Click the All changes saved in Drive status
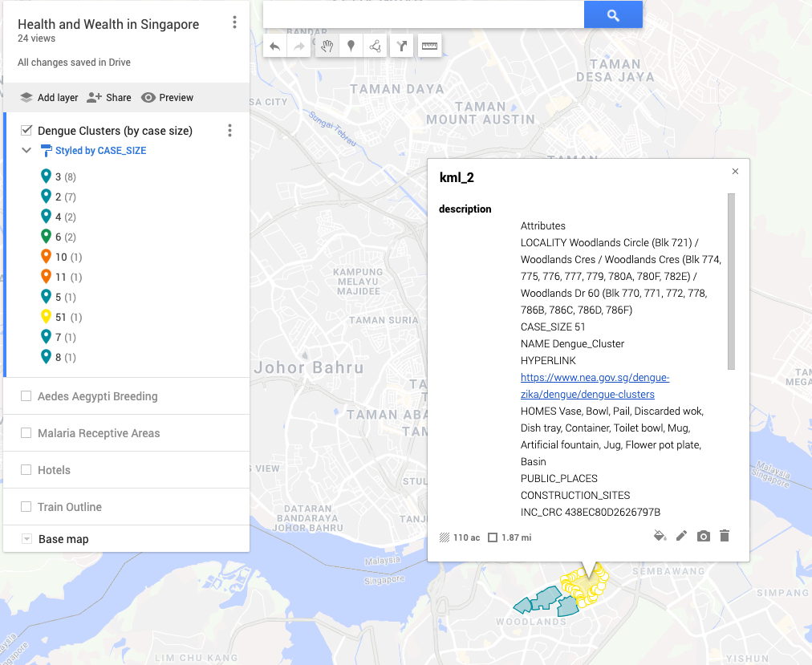The image size is (812, 665). pyautogui.click(x=74, y=62)
